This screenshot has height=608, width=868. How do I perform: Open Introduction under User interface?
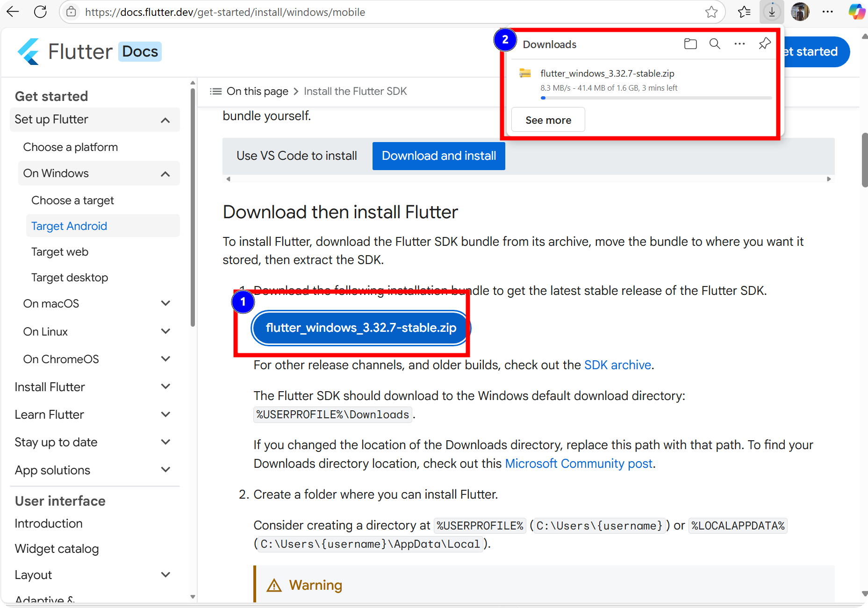point(49,523)
